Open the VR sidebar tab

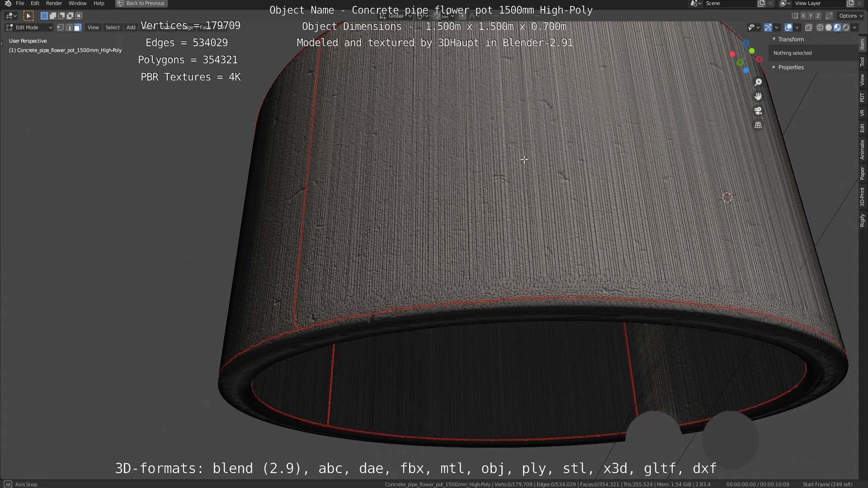tap(863, 113)
